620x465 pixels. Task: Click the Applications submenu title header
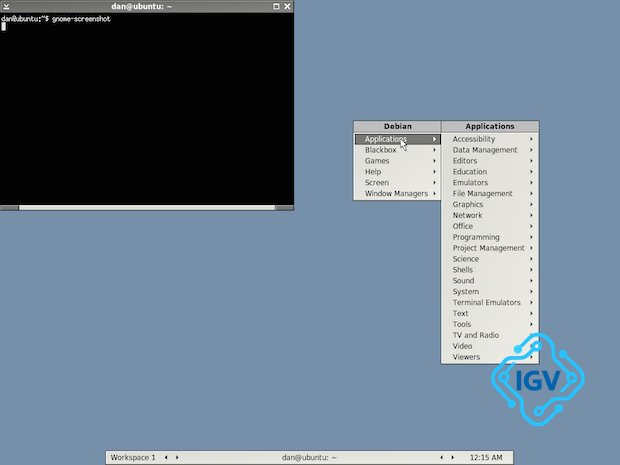click(490, 126)
